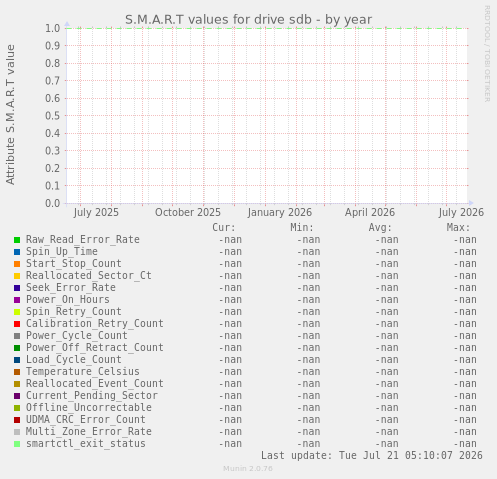Click the Last update timestamp text

(372, 455)
